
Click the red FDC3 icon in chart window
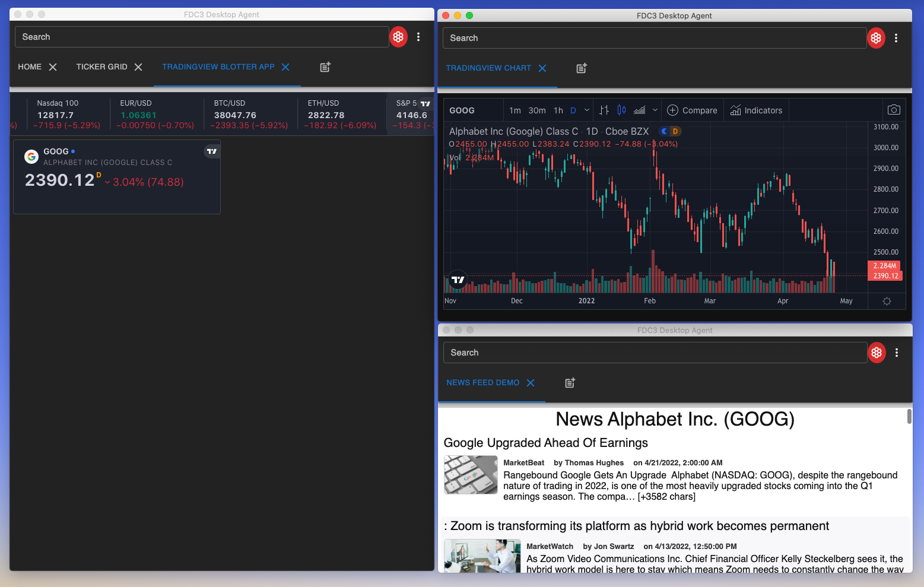(876, 38)
